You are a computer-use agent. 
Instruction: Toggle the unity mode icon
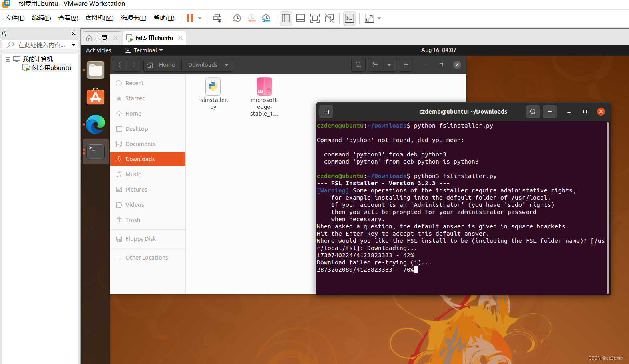click(329, 18)
